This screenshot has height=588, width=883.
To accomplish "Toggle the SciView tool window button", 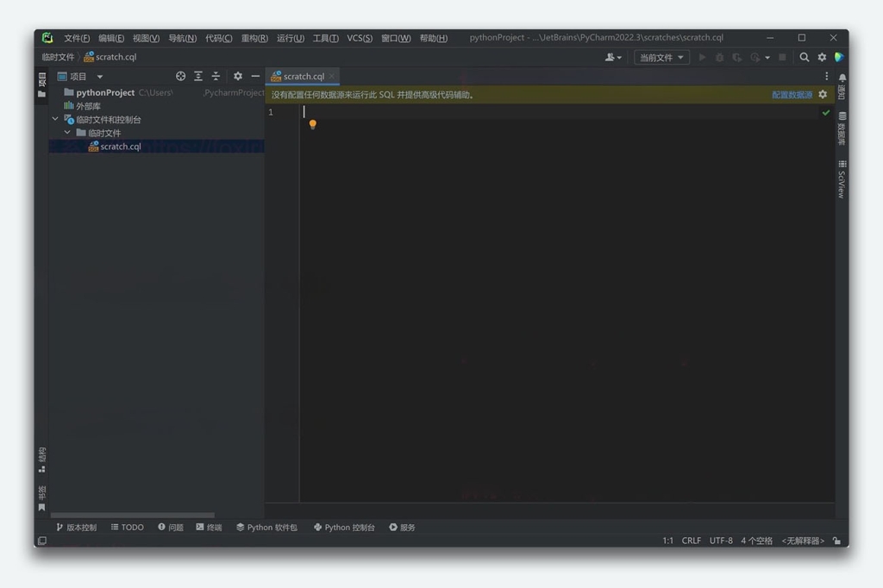I will click(x=842, y=179).
